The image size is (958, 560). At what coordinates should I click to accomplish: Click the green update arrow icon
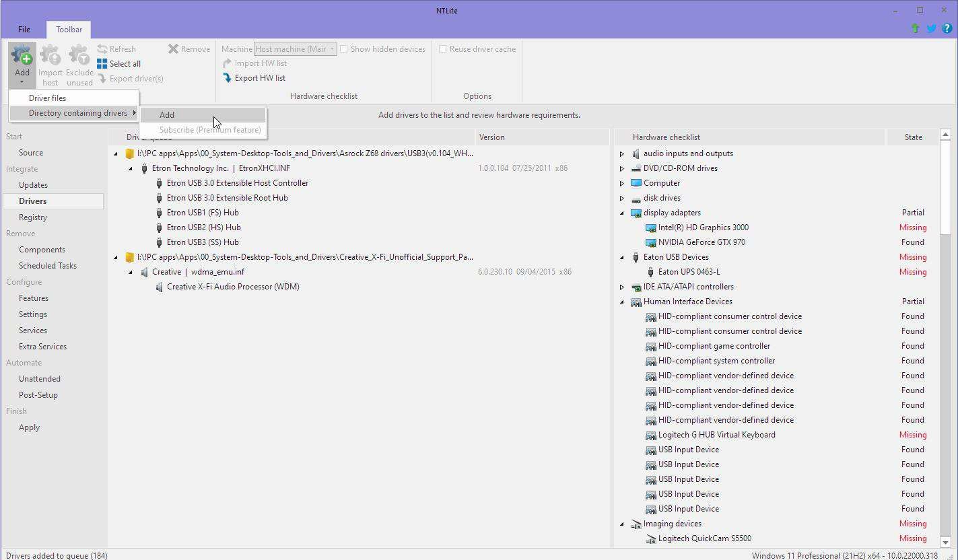(x=915, y=28)
